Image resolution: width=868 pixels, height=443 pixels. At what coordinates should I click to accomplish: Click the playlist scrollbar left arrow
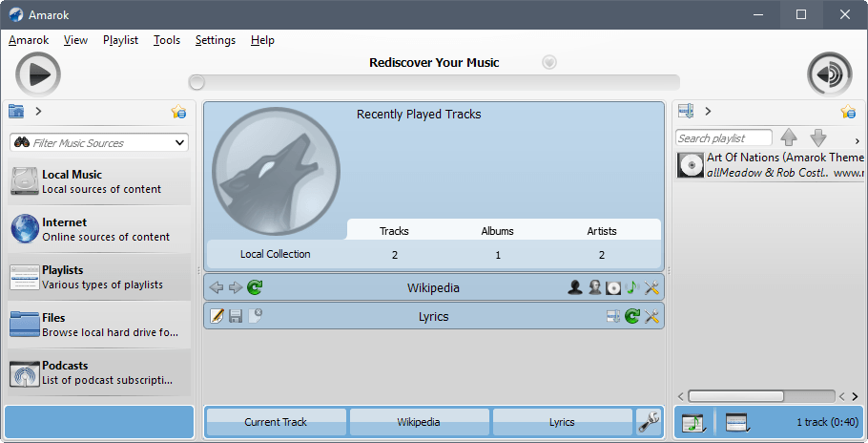point(681,396)
